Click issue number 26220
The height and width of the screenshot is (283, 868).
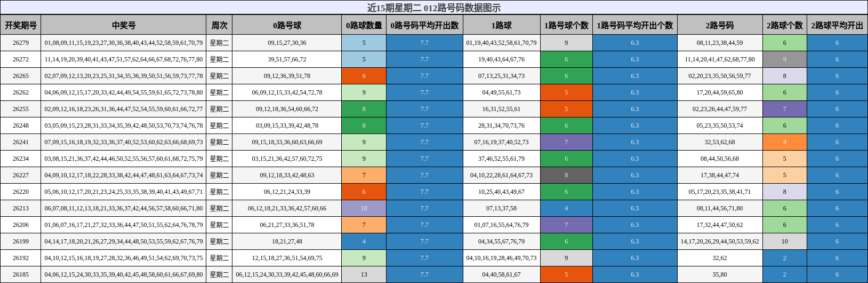[21, 192]
